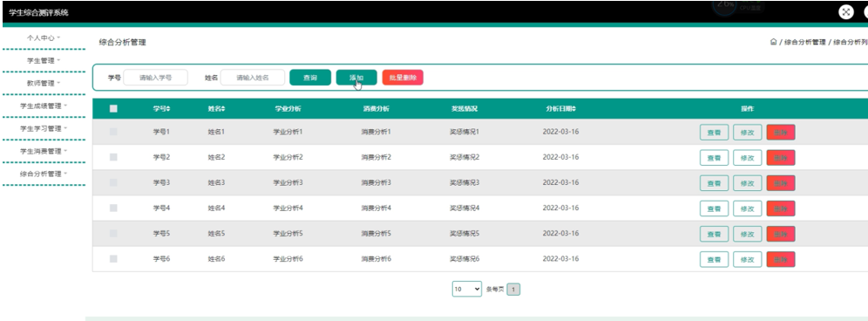Click 综合分析管理 breadcrumb link
The width and height of the screenshot is (868, 321).
point(805,42)
